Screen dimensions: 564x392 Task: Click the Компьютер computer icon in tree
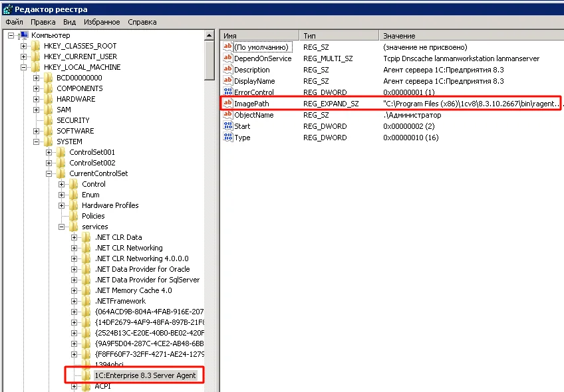click(x=23, y=35)
